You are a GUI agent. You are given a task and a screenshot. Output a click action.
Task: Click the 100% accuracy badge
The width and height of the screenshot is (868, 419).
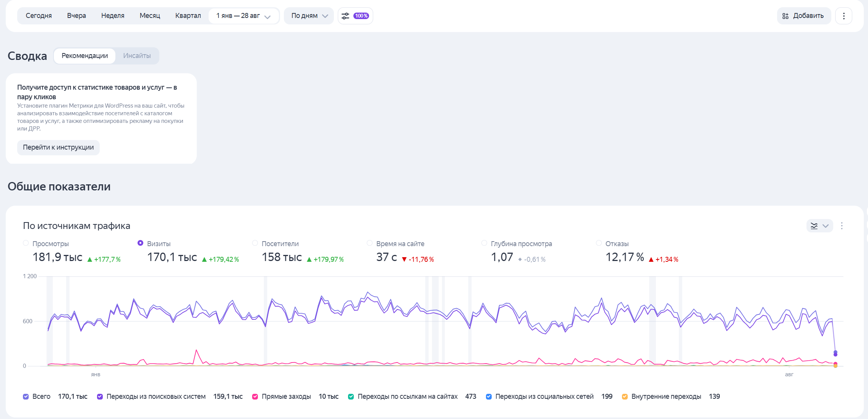tap(361, 16)
